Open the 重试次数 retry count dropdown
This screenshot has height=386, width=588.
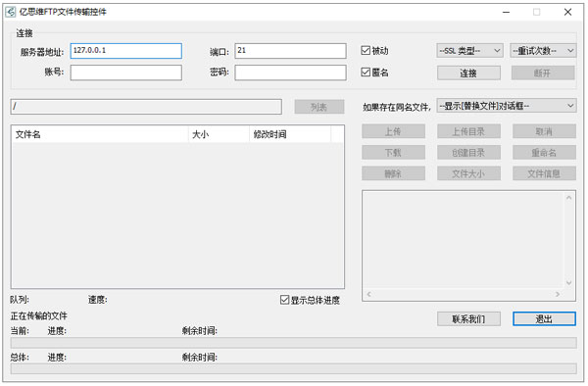coord(543,51)
